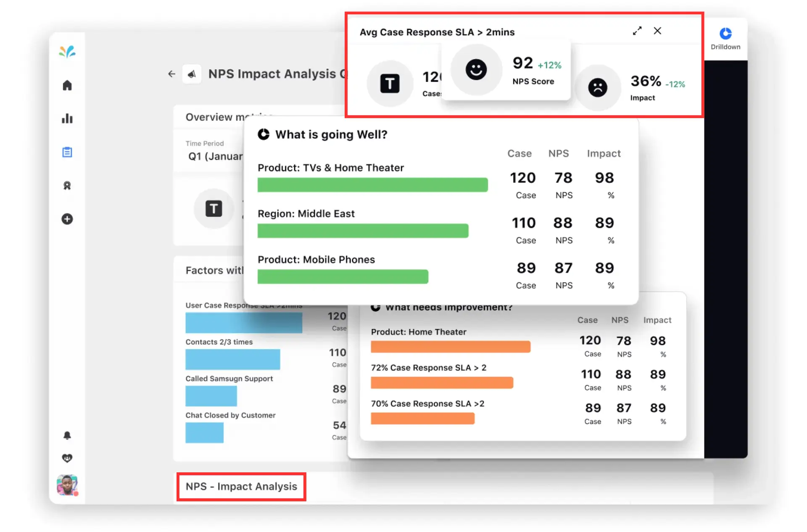
Task: Select the smiley face on NPS Score card
Action: point(476,70)
